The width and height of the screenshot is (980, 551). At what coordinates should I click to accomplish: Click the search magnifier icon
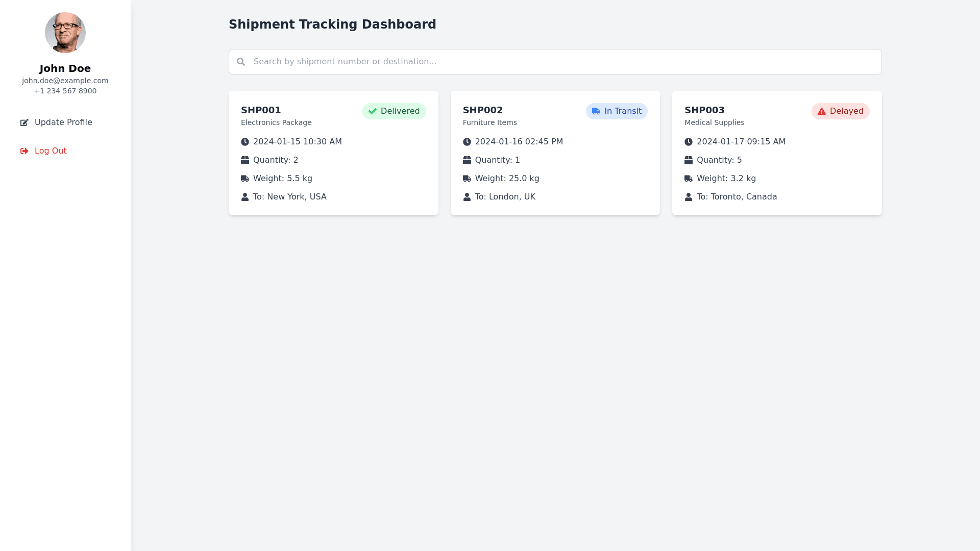pos(241,62)
